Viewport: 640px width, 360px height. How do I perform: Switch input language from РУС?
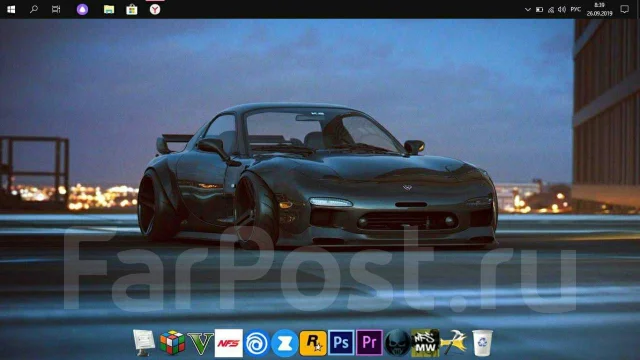(x=576, y=9)
